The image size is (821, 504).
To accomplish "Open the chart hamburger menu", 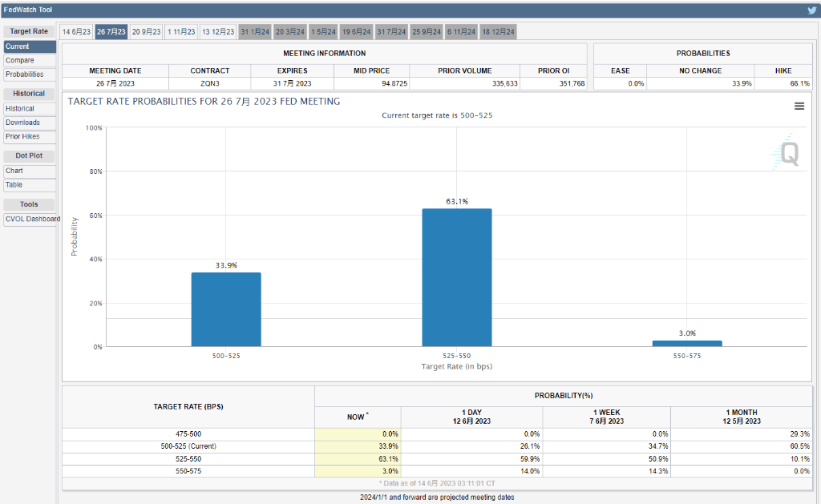I will pyautogui.click(x=799, y=106).
